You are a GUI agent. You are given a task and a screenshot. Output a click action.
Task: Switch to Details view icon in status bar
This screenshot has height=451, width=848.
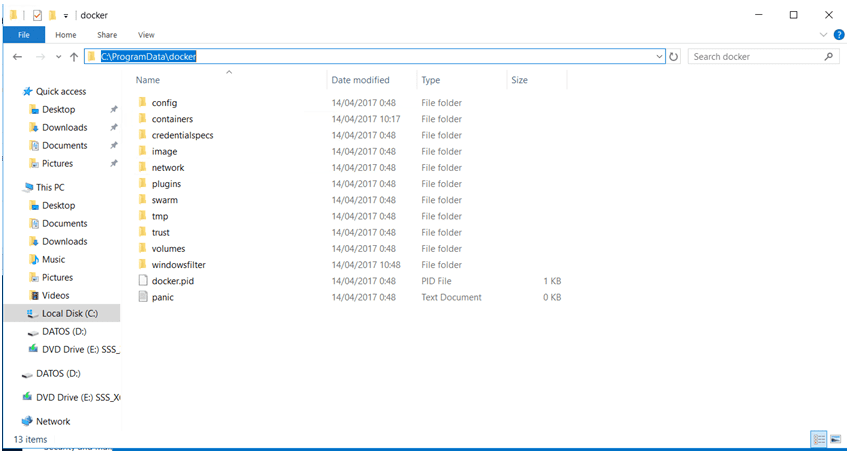819,439
